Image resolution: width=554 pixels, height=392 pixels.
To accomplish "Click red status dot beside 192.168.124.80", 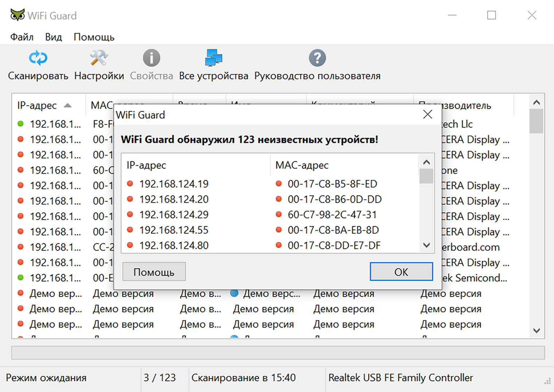I will point(130,245).
